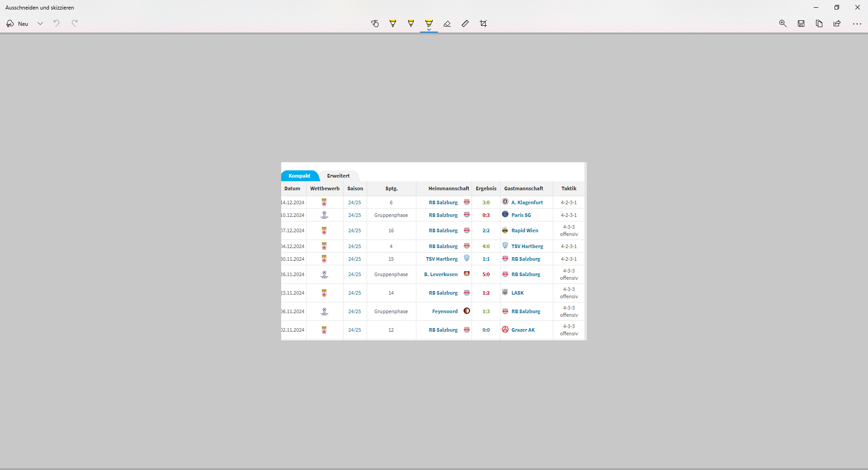The width and height of the screenshot is (868, 470).
Task: Pick the eraser tool
Action: (447, 23)
